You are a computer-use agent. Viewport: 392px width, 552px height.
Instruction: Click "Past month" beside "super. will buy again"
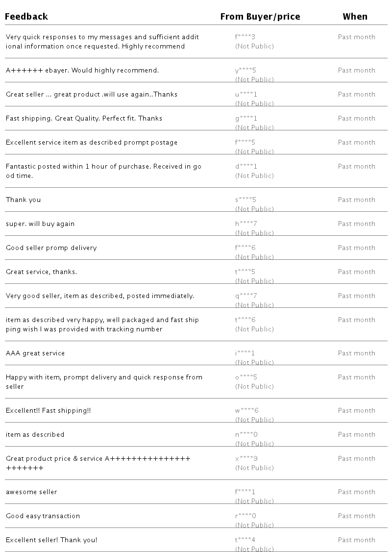tap(356, 224)
